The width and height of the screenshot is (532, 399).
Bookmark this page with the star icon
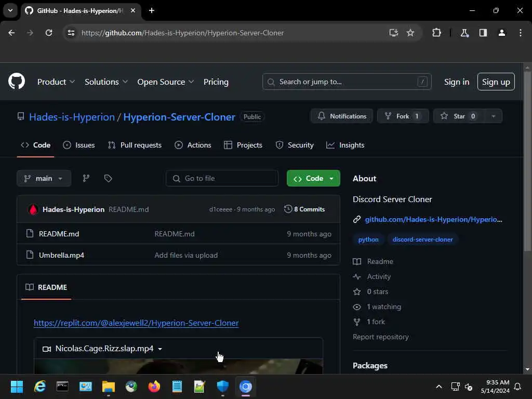click(x=410, y=33)
